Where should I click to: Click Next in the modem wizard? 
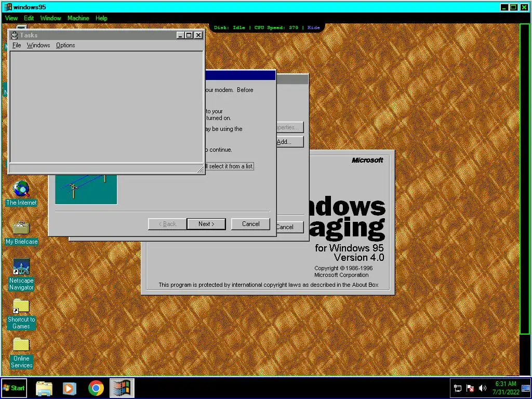coord(206,224)
